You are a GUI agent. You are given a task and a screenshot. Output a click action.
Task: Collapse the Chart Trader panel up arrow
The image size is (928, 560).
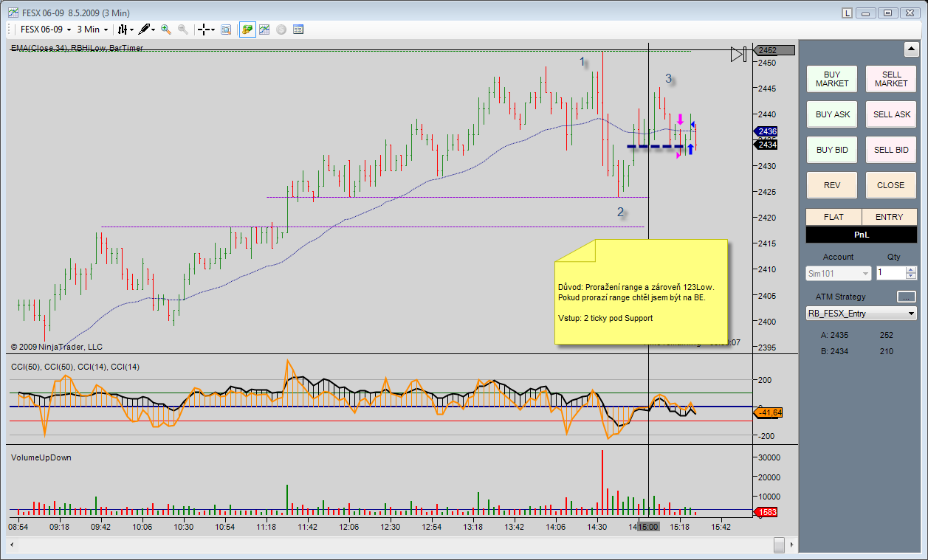coord(911,49)
